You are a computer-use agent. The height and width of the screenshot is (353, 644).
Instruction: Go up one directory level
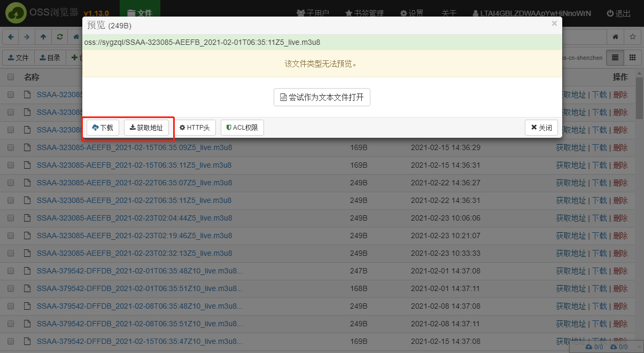44,37
